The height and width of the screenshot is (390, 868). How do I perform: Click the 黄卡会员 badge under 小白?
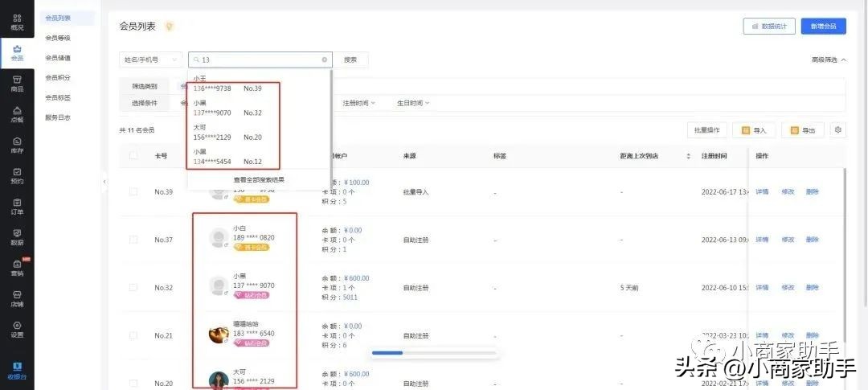(x=252, y=247)
